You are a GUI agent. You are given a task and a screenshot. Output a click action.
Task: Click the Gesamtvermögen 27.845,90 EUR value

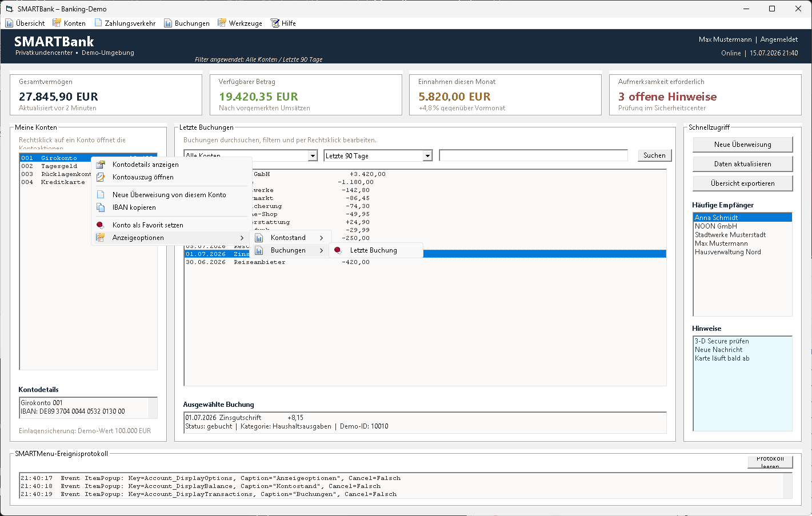(x=58, y=97)
